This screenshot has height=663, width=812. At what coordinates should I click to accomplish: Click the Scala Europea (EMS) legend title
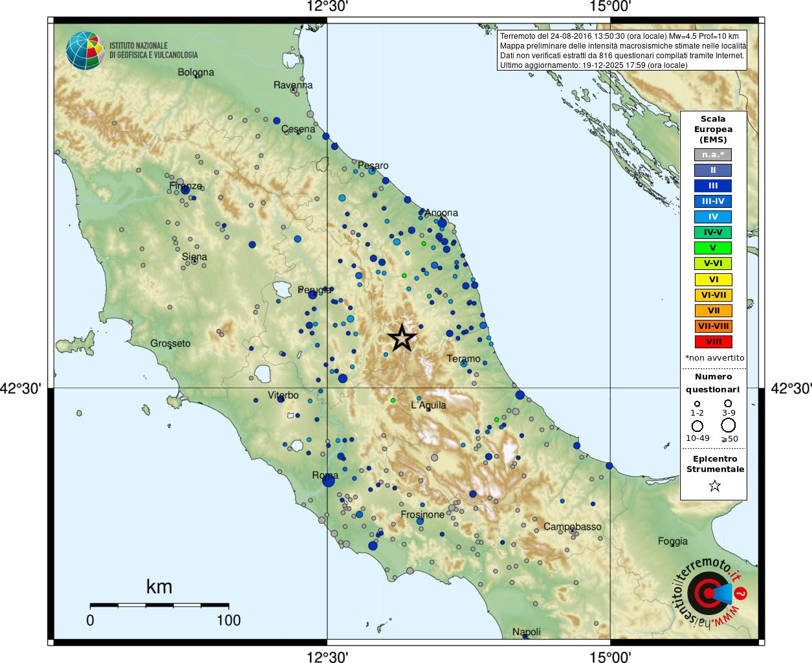pyautogui.click(x=713, y=129)
